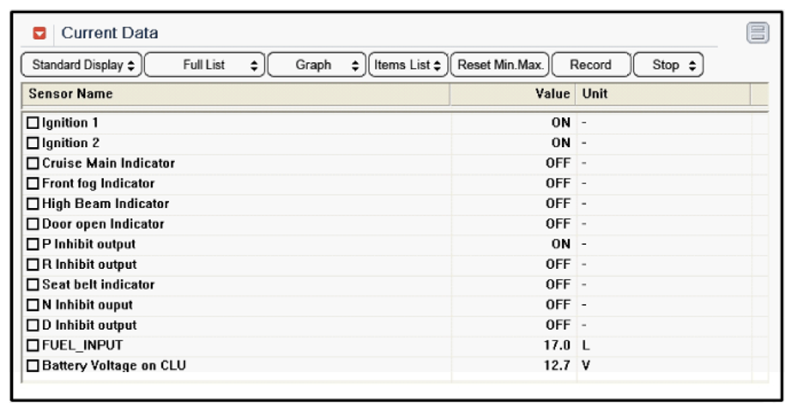Viewport: 794px width, 412px height.
Task: Check the Cruise Main Indicator checkbox
Action: pyautogui.click(x=33, y=163)
